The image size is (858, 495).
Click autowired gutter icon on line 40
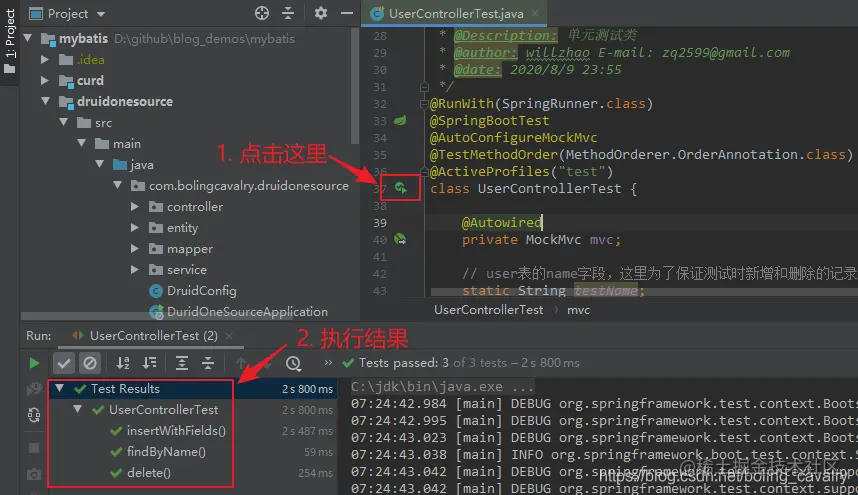point(401,239)
